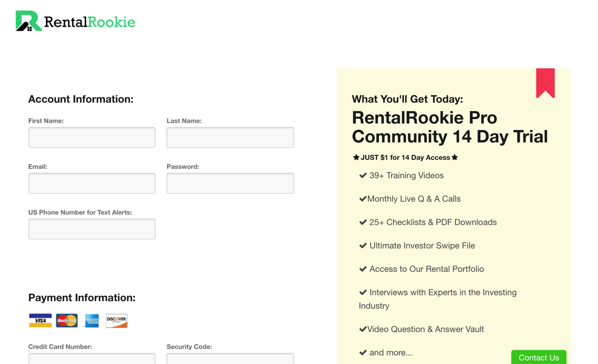The height and width of the screenshot is (364, 598).
Task: Click the American Express card icon
Action: (92, 321)
